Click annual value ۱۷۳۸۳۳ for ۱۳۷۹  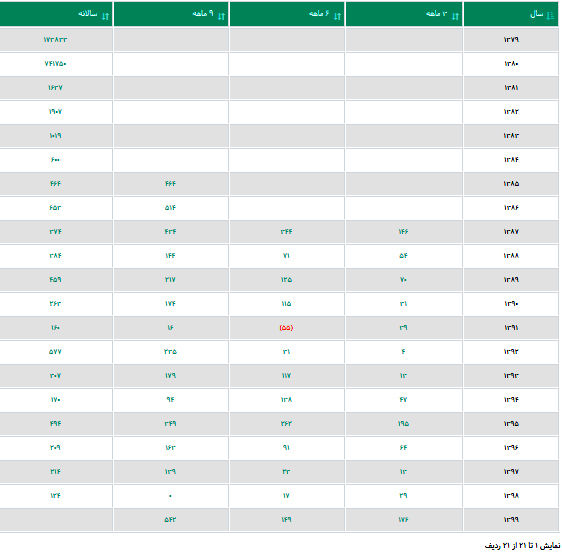[55, 39]
